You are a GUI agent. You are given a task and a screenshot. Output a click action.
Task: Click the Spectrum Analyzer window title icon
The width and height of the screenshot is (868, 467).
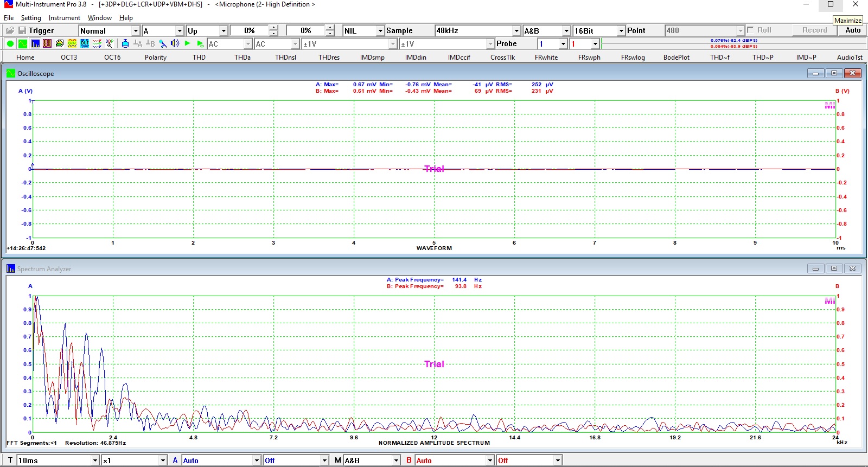11,268
